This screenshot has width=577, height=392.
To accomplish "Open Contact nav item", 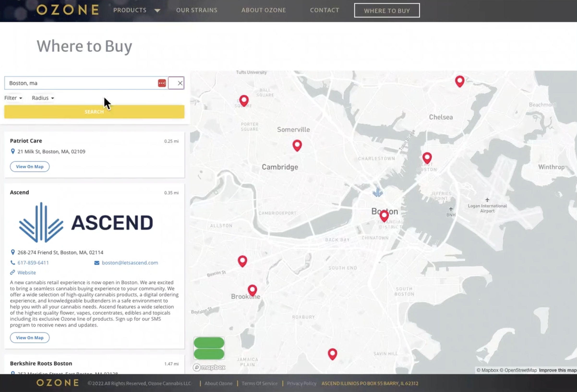I will point(325,10).
